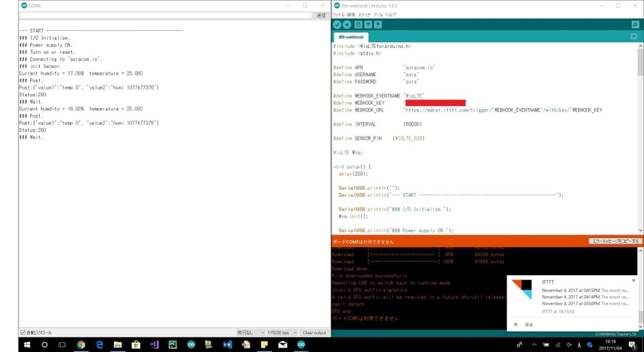This screenshot has height=352, width=644.
Task: Click the code editor vertical scrollbar thumb
Action: pyautogui.click(x=640, y=62)
